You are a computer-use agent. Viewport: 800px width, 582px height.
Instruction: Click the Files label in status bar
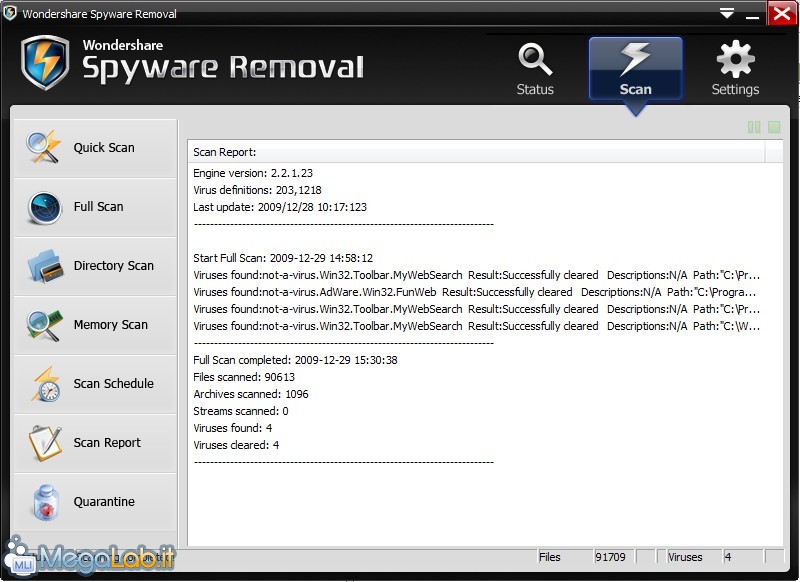click(549, 557)
